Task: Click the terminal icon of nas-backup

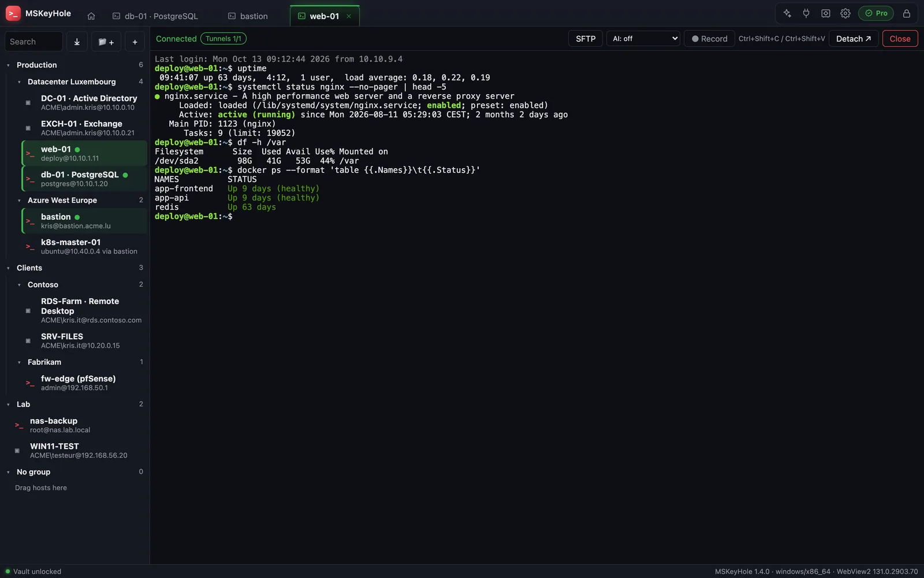Action: (x=19, y=425)
